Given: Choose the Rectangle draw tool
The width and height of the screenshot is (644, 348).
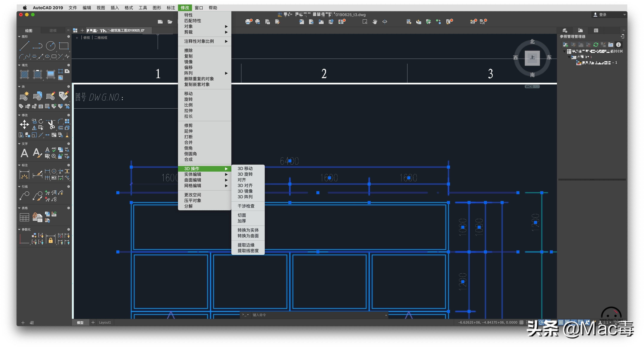Looking at the screenshot, I should click(64, 46).
